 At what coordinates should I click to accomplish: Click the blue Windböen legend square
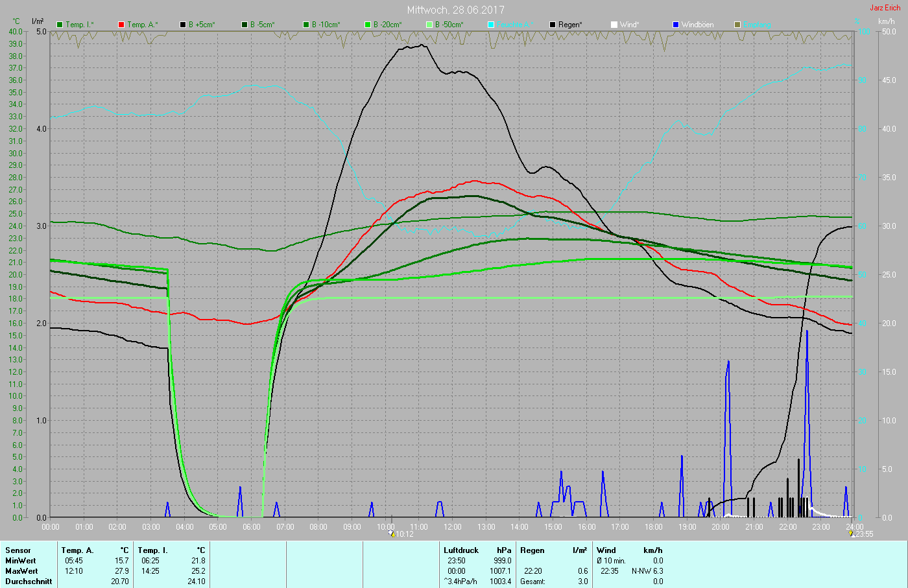coord(676,25)
